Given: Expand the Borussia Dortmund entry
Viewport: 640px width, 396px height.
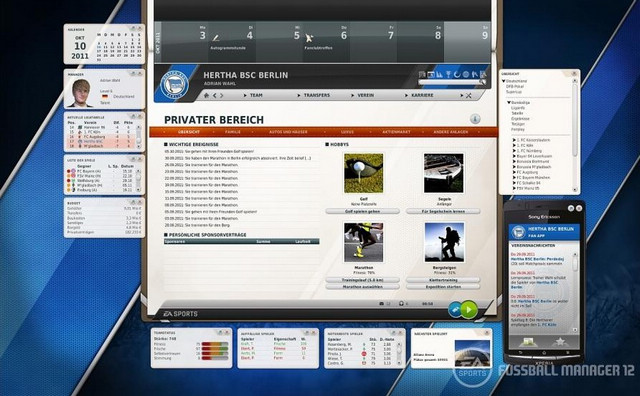Looking at the screenshot, I should (x=514, y=161).
